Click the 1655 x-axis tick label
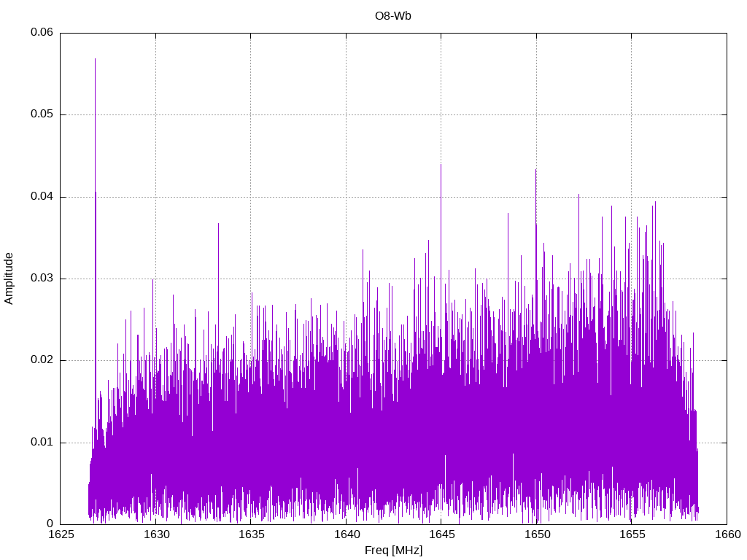747x560 pixels. click(631, 535)
